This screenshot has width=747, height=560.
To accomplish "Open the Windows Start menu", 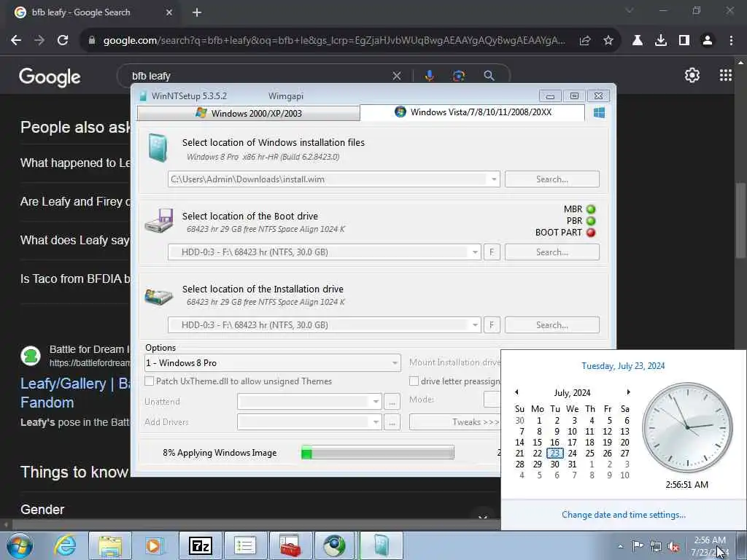I will 19,545.
